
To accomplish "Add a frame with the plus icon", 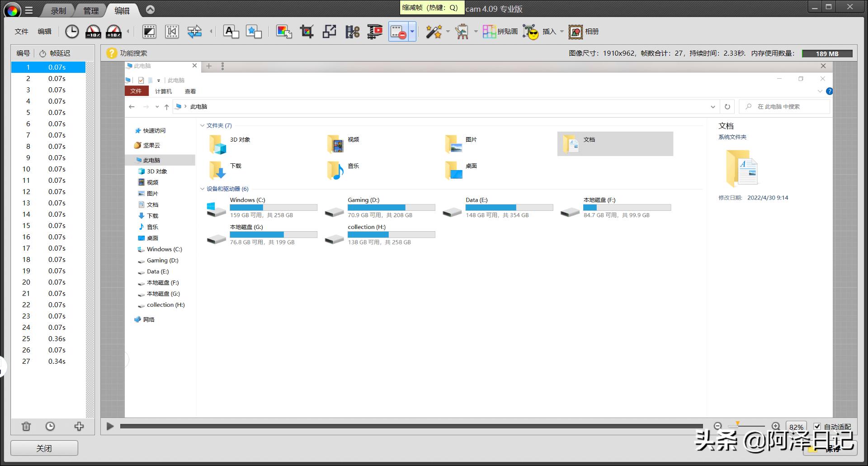I will pos(79,426).
